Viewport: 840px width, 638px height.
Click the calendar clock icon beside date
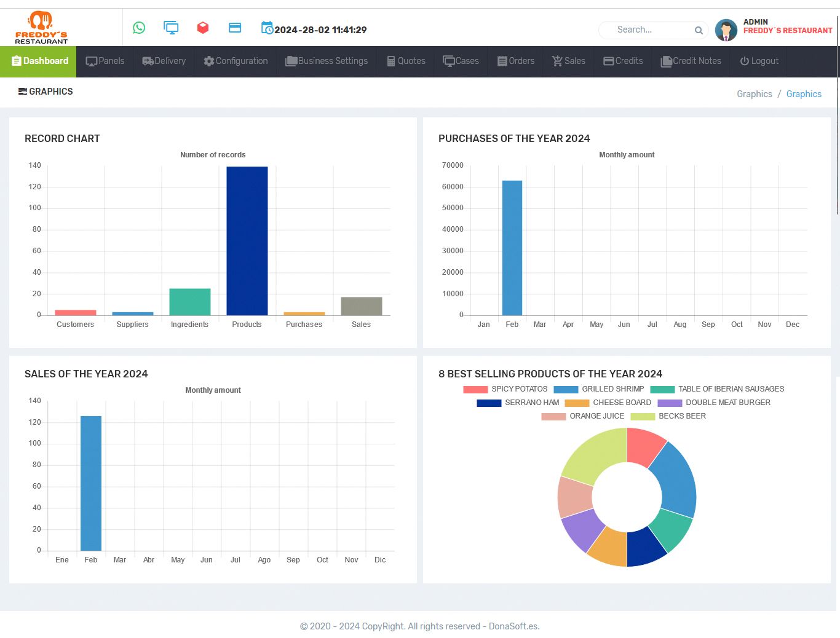coord(267,28)
